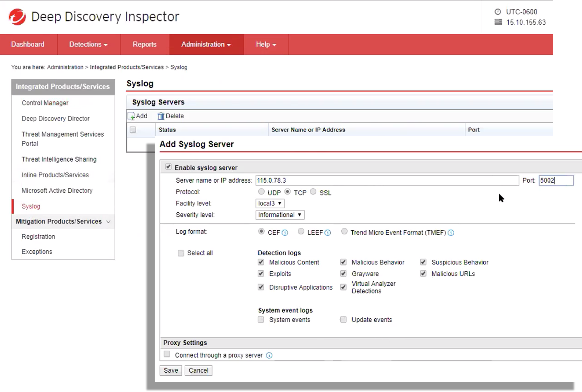Open Threat Management Services Portal item

(x=62, y=139)
